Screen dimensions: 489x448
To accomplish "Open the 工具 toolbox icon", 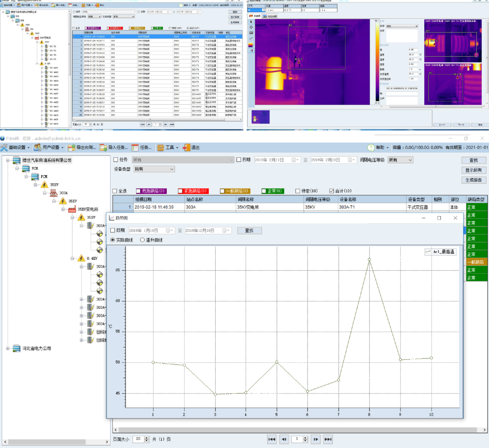I will tap(161, 147).
